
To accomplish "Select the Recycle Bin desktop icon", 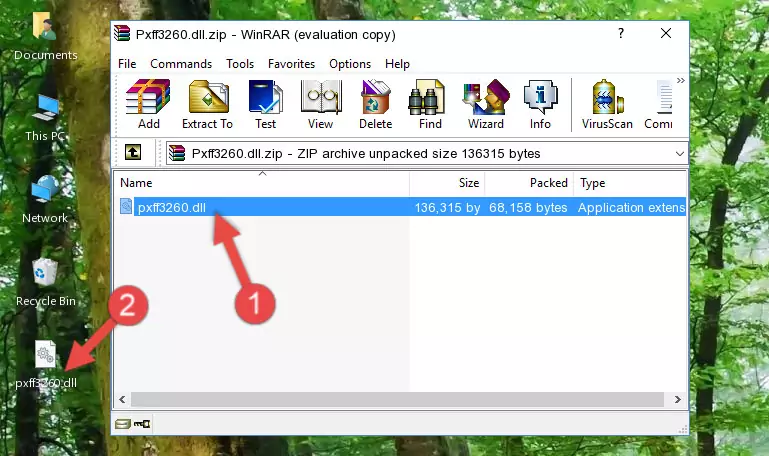I will tap(45, 282).
